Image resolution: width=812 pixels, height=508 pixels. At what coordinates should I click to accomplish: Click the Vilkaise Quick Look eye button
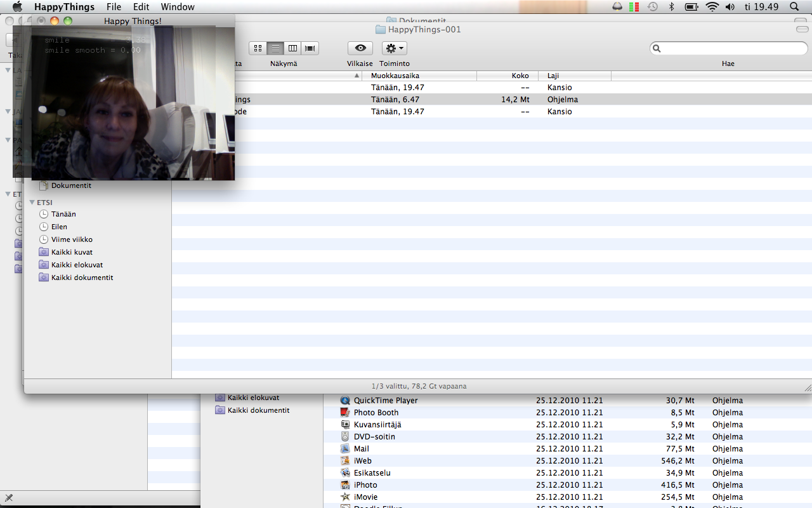tap(360, 48)
